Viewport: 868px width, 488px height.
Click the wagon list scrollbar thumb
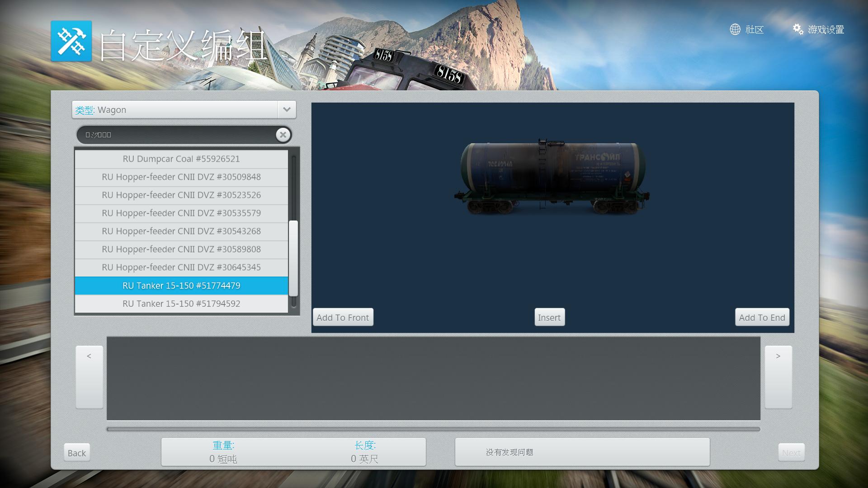pyautogui.click(x=293, y=258)
